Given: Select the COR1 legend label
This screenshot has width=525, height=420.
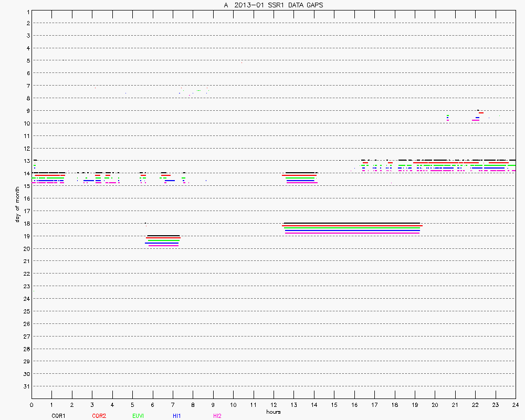Looking at the screenshot, I should (58, 416).
